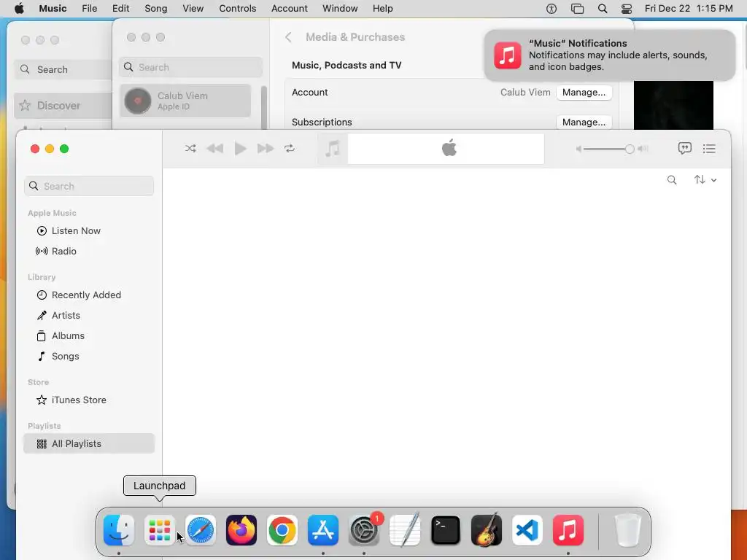Open the Trash in the Dock
Screen dimensions: 747x560
(628, 530)
